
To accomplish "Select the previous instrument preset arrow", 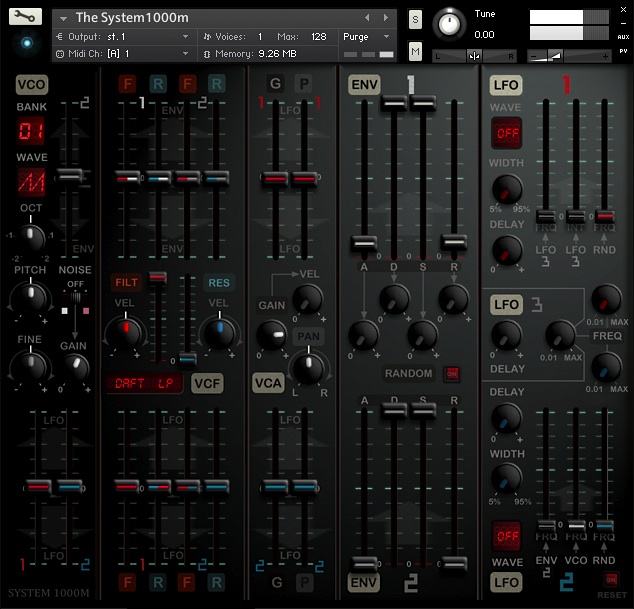I will click(367, 17).
